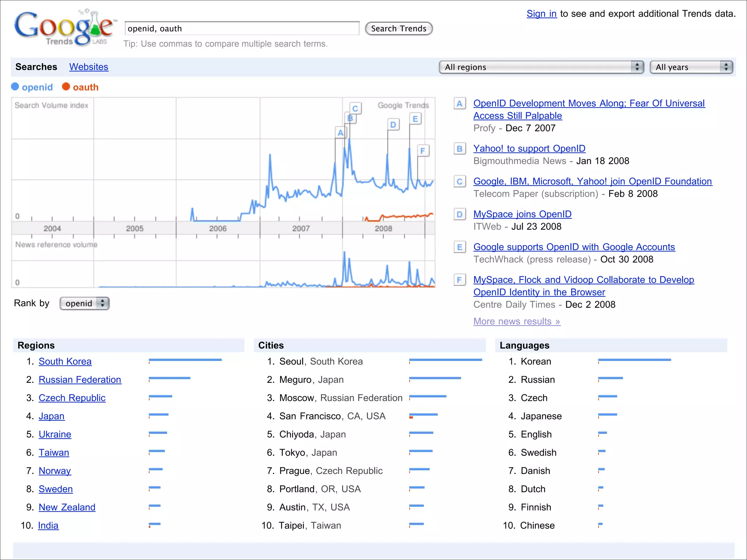This screenshot has width=747, height=560.
Task: Click the blue openid legend dot
Action: click(15, 87)
